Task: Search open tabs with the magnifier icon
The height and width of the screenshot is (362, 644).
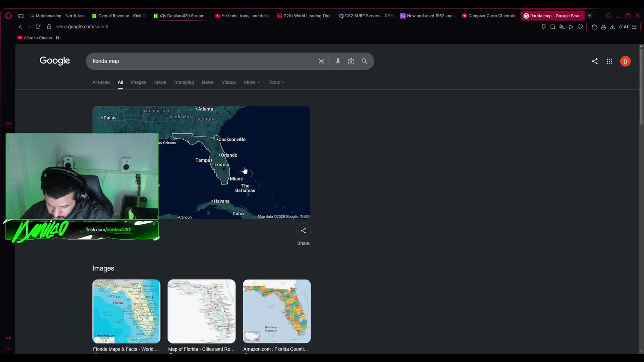Action: [608, 16]
